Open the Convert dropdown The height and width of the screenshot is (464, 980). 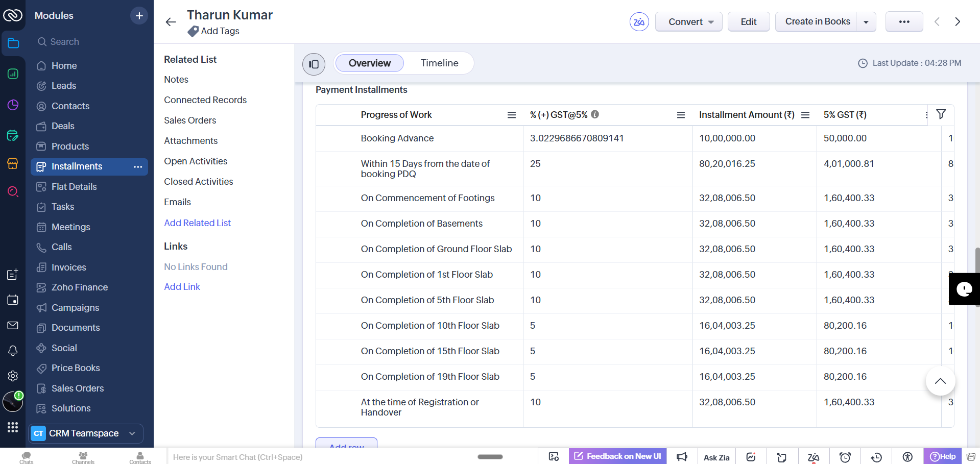point(688,22)
